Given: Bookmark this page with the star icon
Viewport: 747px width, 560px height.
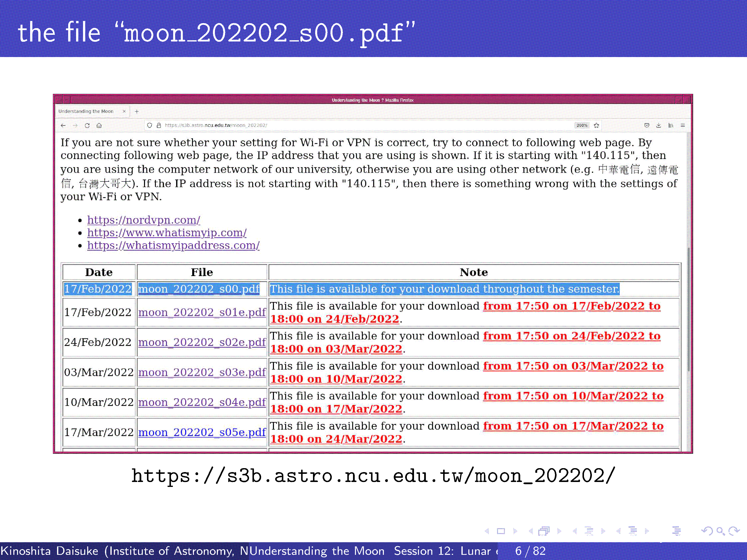Looking at the screenshot, I should coord(596,125).
